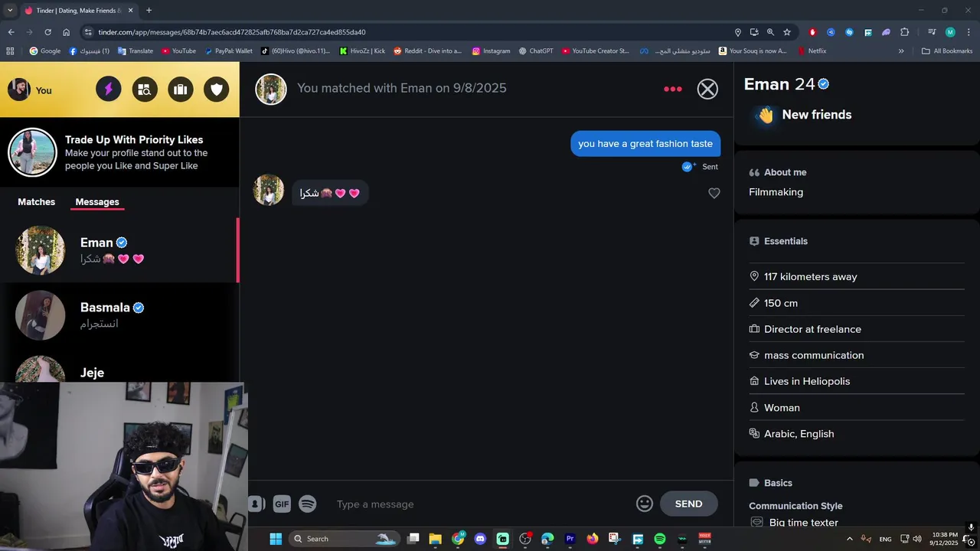
Task: Open the Safety shield icon
Action: (x=217, y=90)
